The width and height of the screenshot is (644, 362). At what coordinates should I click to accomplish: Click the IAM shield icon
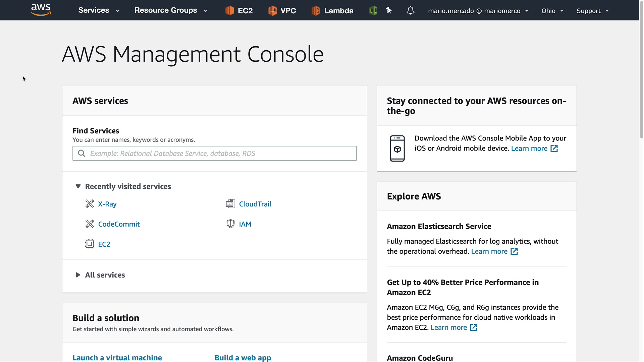click(230, 224)
